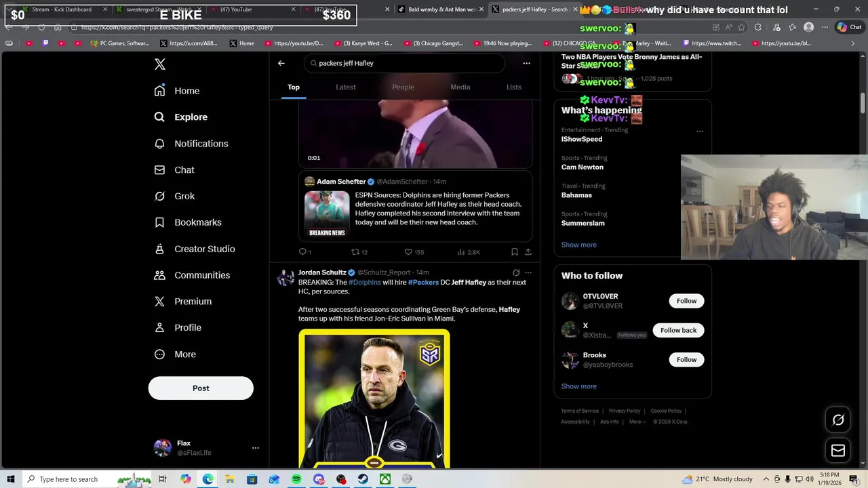Click Grok explain icon on Schultz post

[516, 272]
